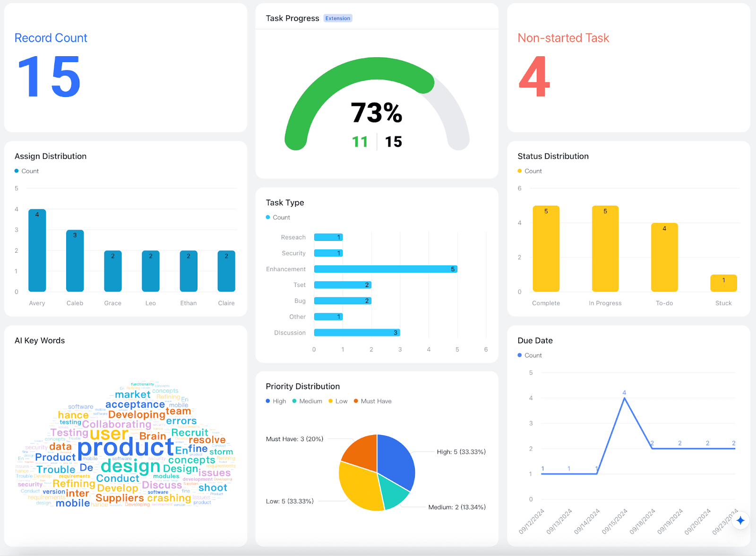Click the Enhancement bar in Task Type
Viewport: 756px width, 556px height.
click(x=386, y=269)
